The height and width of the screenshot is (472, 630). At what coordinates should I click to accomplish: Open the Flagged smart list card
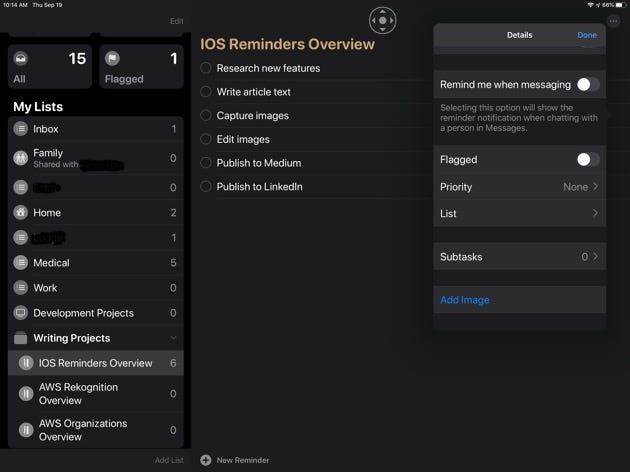click(x=141, y=67)
